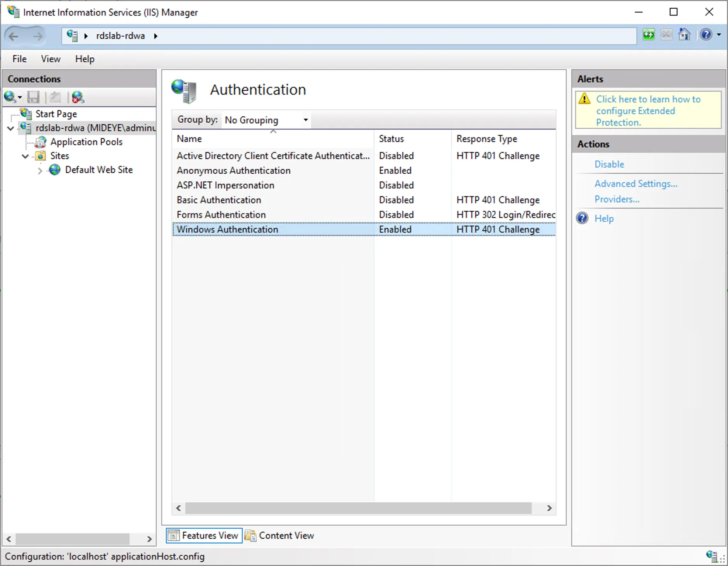Navigate back using the back arrow
This screenshot has height=566, width=728.
coord(14,36)
